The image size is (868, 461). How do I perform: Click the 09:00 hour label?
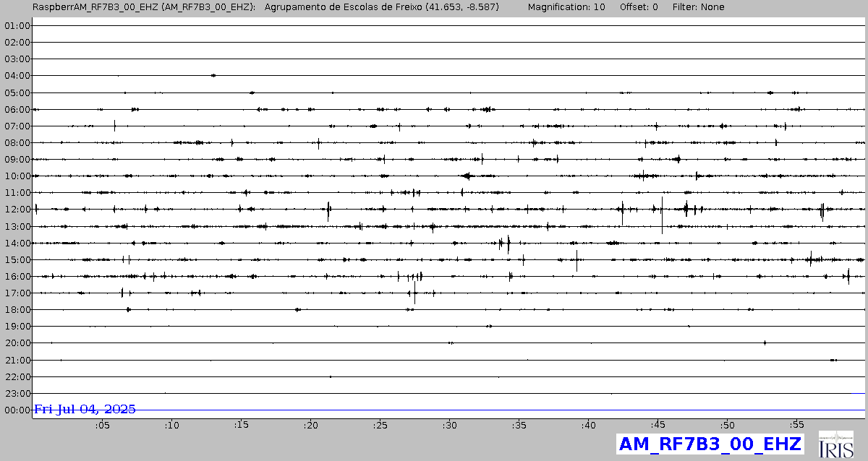click(17, 159)
